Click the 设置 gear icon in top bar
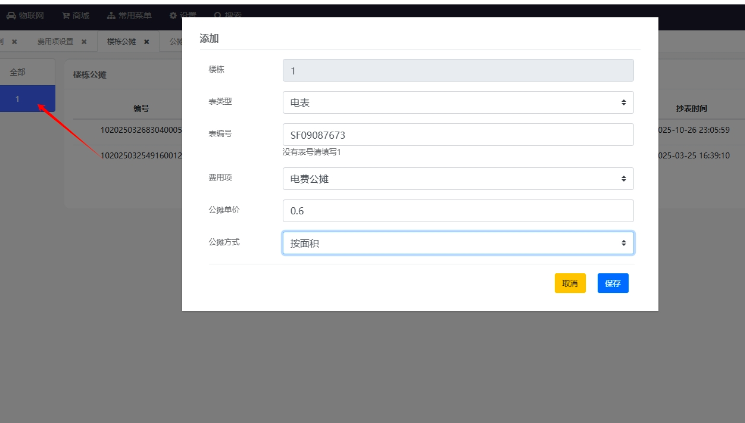This screenshot has height=423, width=745. (173, 16)
